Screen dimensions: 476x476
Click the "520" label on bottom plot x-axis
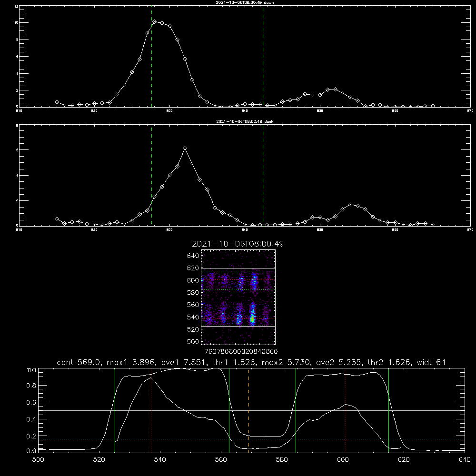coord(99,460)
